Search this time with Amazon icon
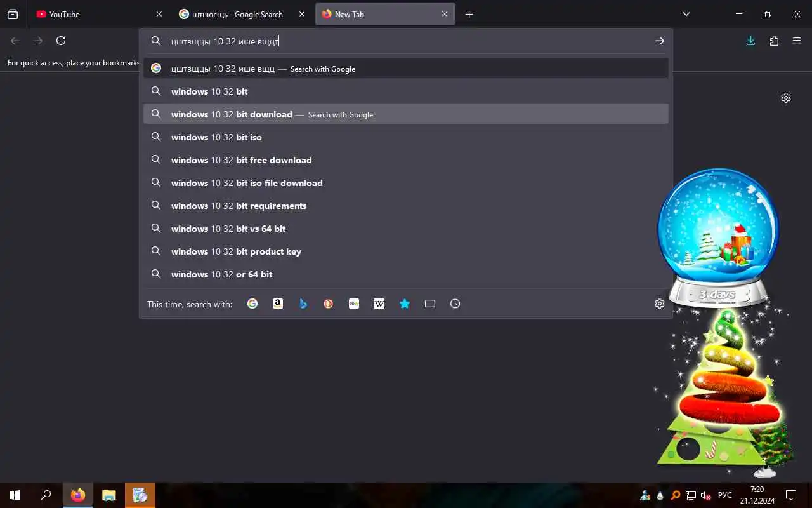Screen dimensions: 812x508 tap(278, 304)
